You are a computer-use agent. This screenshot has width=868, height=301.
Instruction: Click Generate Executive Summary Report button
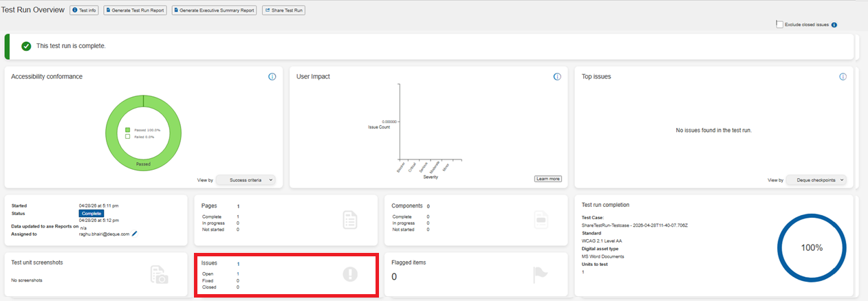(x=215, y=10)
